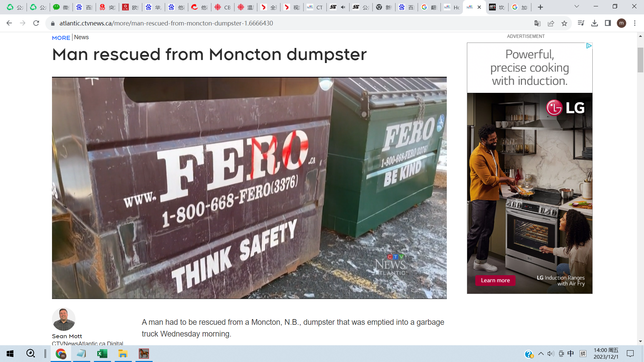Toggle the browser side panel icon
The height and width of the screenshot is (362, 644).
coord(608,23)
